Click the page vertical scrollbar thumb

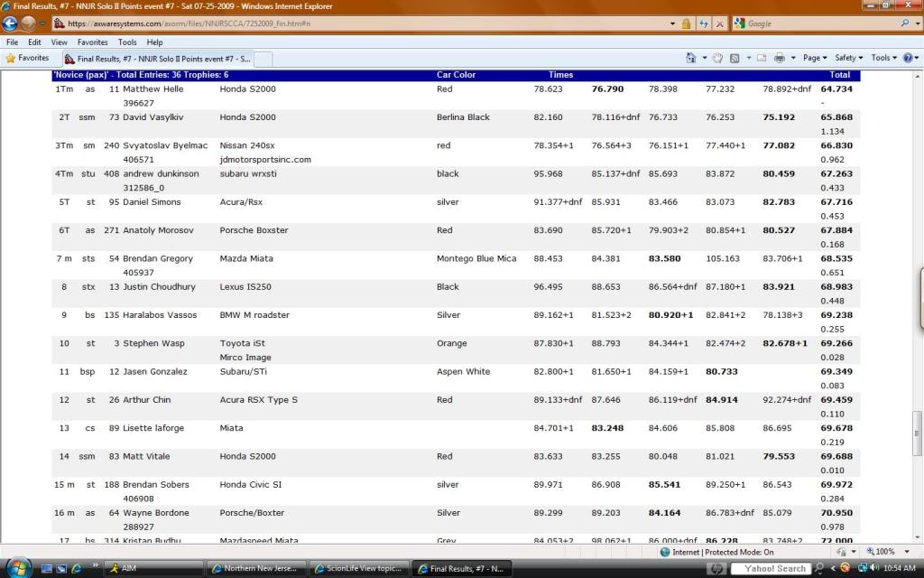(x=917, y=433)
